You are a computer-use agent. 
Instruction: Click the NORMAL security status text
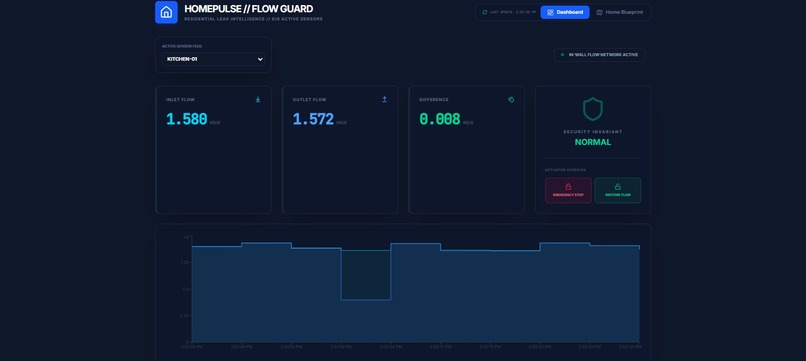[x=593, y=142]
